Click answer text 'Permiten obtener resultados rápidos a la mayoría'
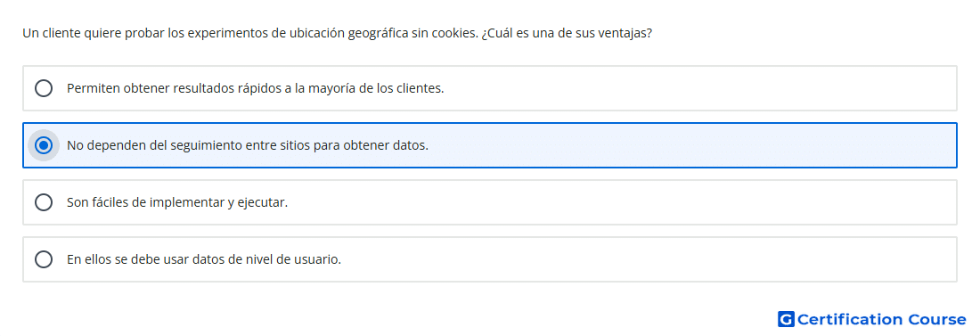 [x=255, y=88]
